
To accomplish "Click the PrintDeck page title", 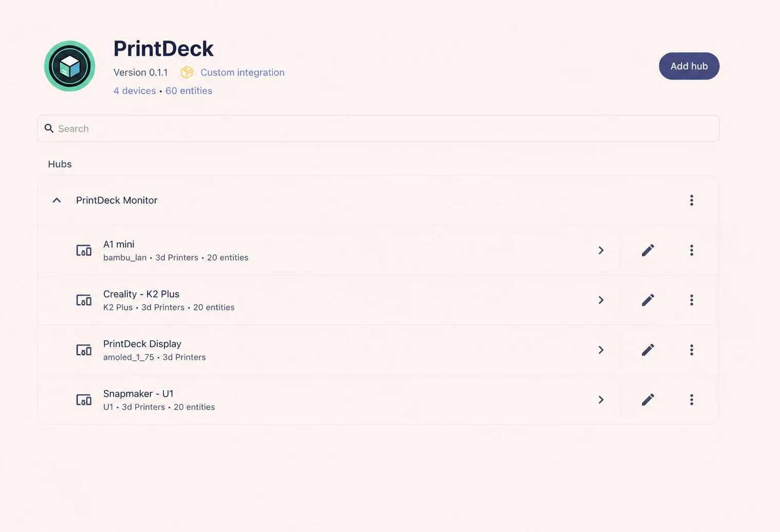I will click(163, 49).
